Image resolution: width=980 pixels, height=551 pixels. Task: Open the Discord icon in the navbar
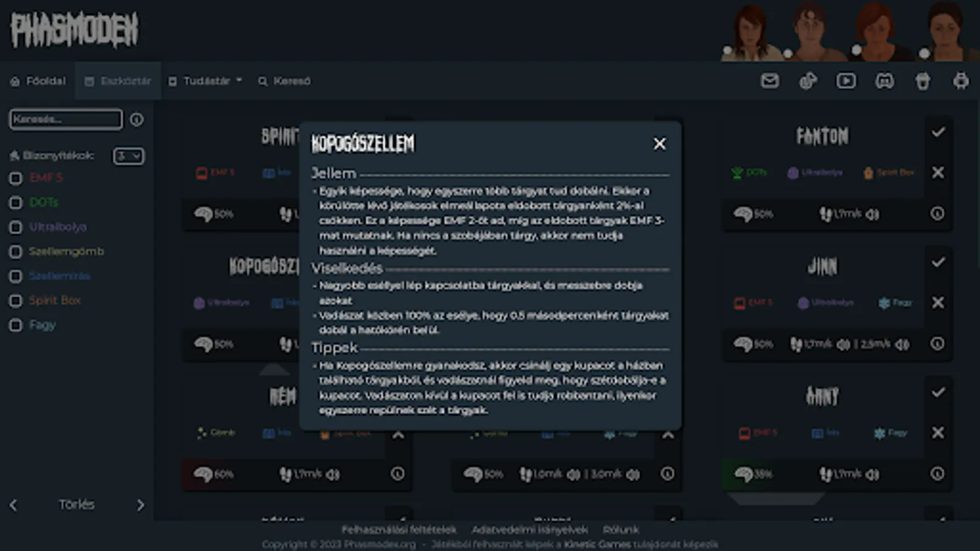coord(884,81)
